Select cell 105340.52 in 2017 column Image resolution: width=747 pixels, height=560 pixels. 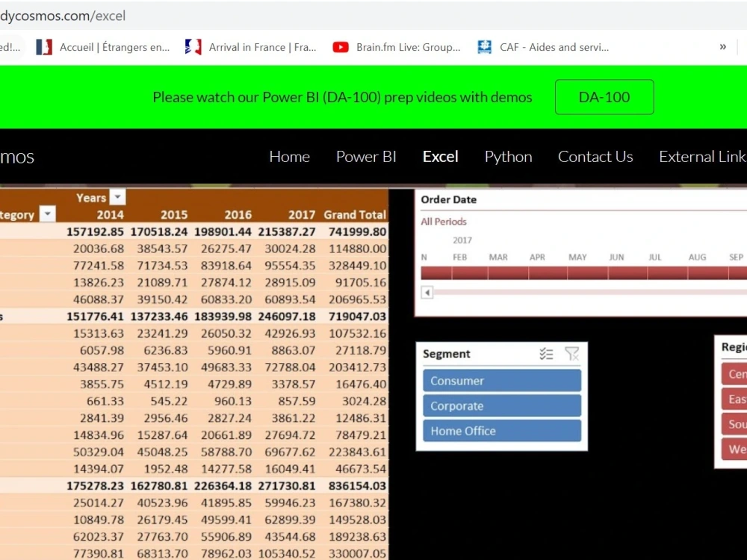pyautogui.click(x=287, y=554)
